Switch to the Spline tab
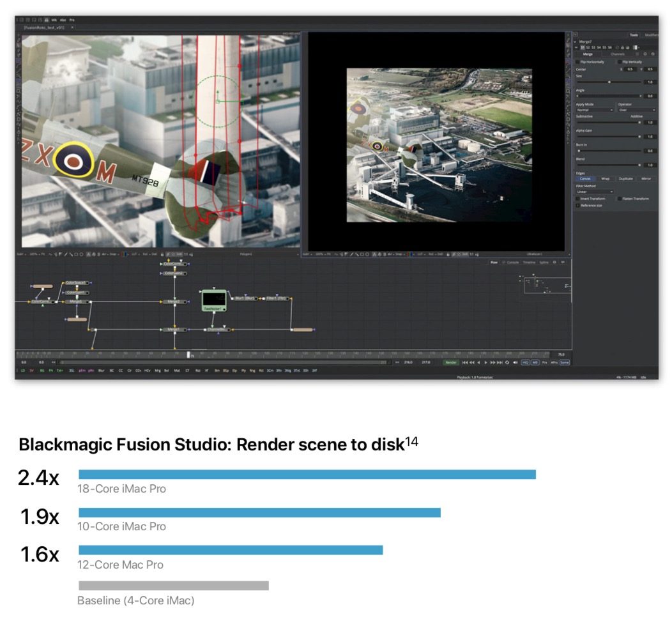 [x=544, y=263]
